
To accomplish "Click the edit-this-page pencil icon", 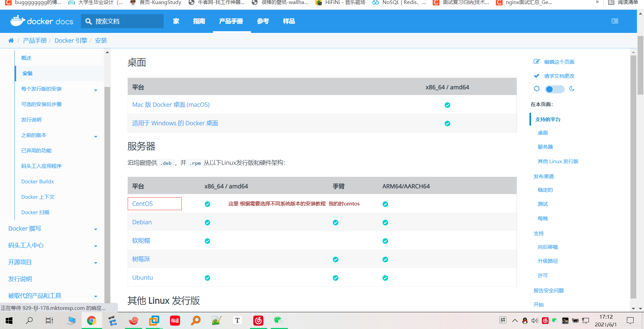I will (x=536, y=62).
